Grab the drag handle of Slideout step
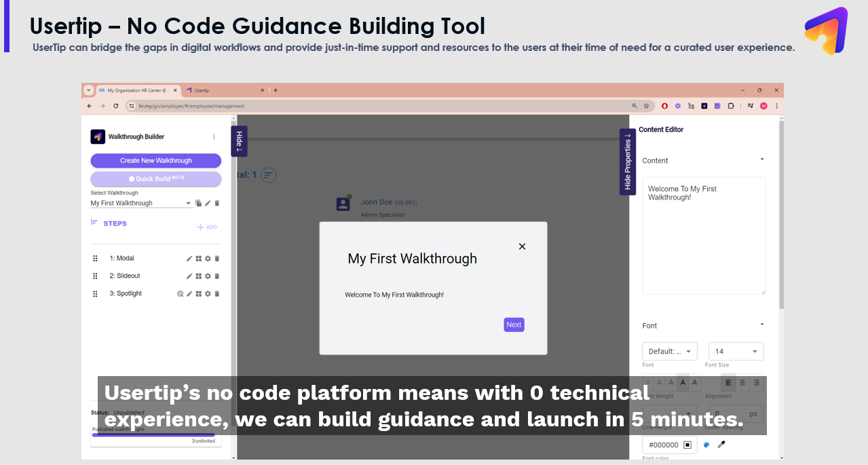Viewport: 868px width, 465px height. tap(96, 276)
